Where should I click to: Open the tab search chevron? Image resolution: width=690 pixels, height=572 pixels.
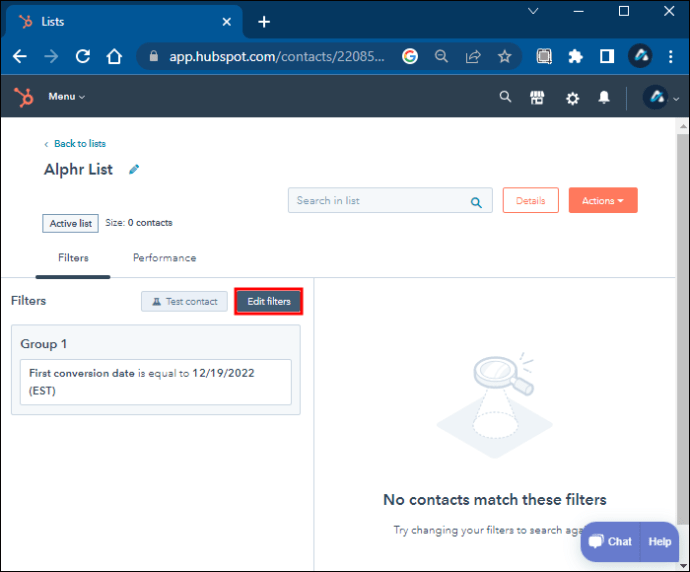pyautogui.click(x=533, y=11)
